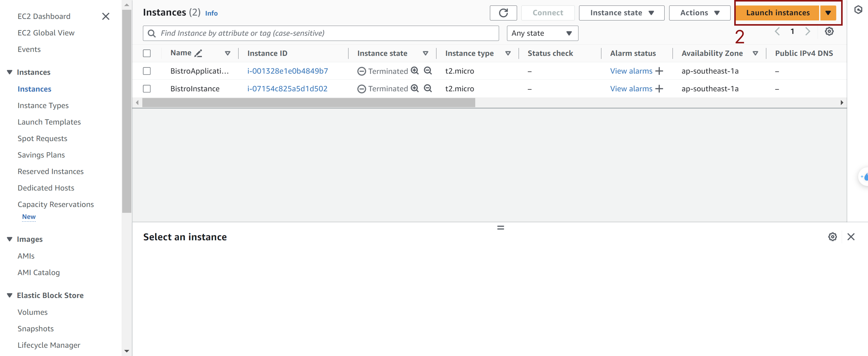Open Spot Requests page
Image resolution: width=868 pixels, height=356 pixels.
coord(42,138)
